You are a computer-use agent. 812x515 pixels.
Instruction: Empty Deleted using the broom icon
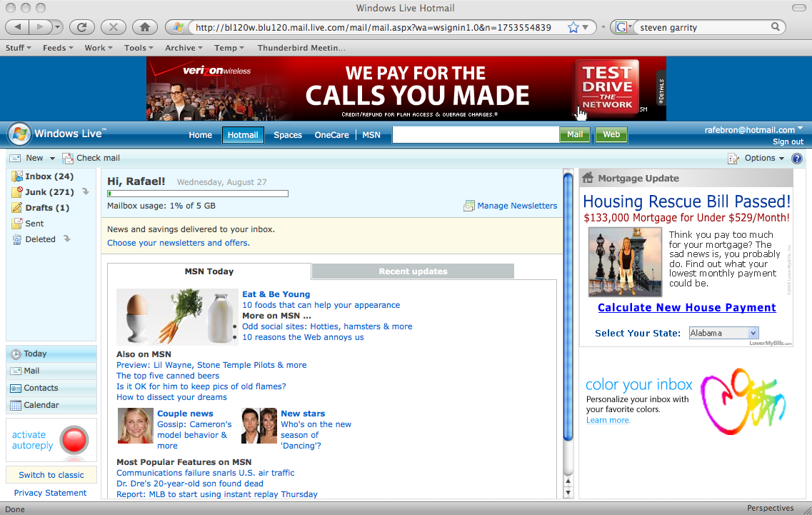pos(67,239)
